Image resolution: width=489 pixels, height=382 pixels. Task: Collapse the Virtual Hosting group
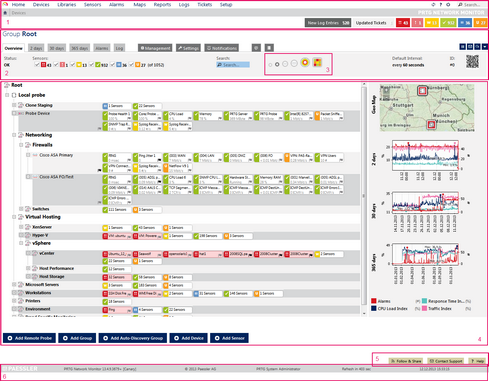(x=14, y=217)
